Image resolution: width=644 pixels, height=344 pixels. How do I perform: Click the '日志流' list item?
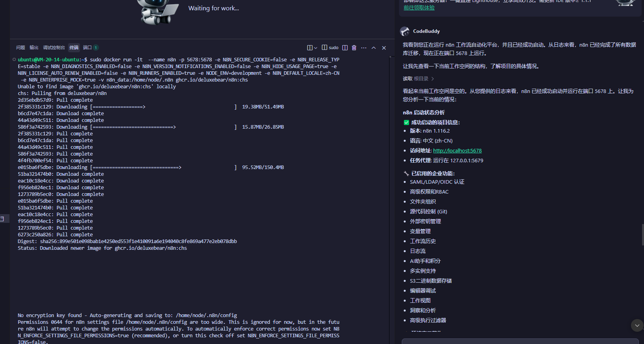coord(418,251)
